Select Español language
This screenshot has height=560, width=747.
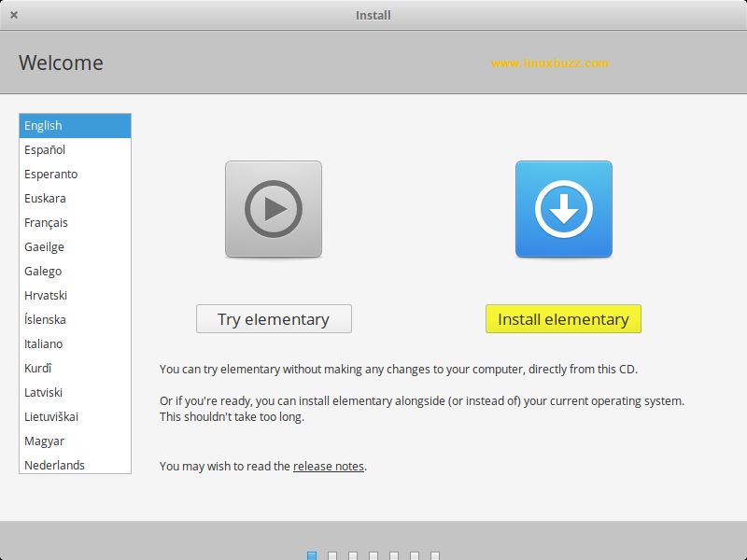point(76,150)
